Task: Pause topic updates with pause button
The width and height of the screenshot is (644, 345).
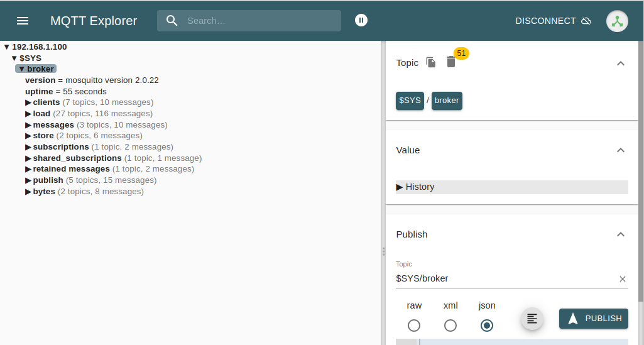Action: (361, 20)
